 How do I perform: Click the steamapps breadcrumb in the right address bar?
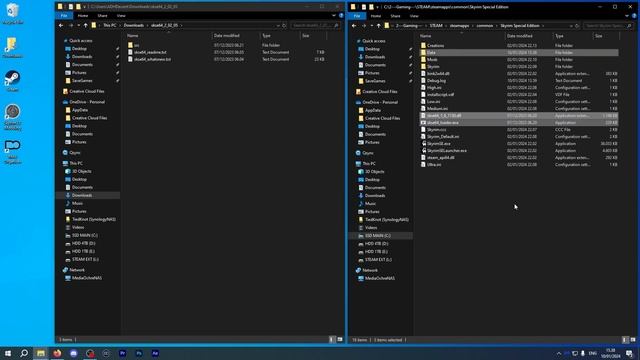[460, 26]
